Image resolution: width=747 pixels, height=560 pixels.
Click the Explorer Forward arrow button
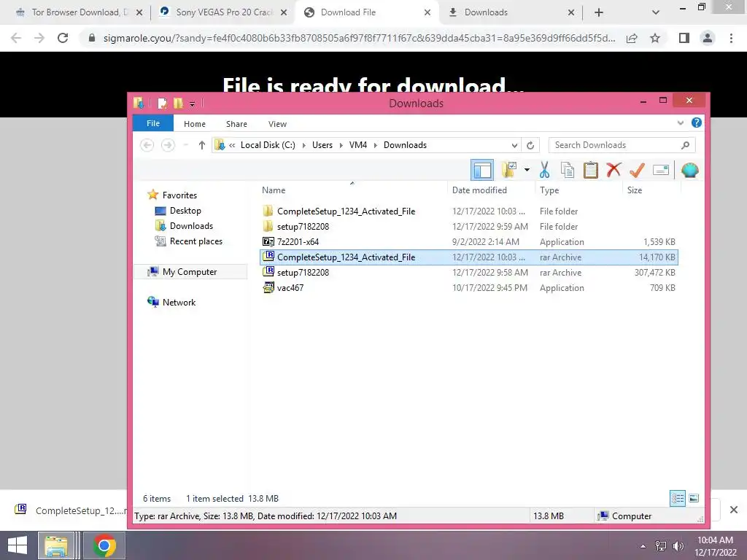click(x=168, y=145)
